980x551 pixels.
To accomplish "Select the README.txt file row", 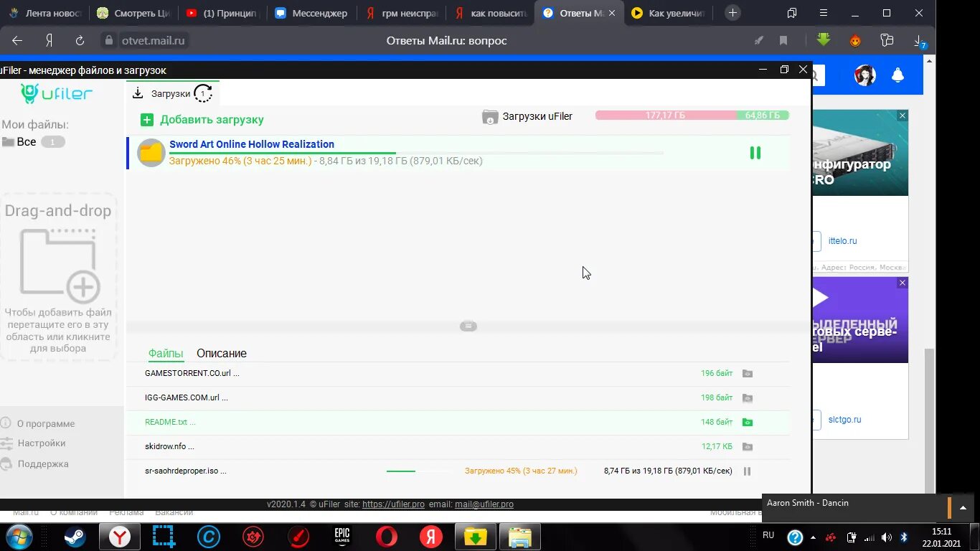I will pyautogui.click(x=458, y=423).
